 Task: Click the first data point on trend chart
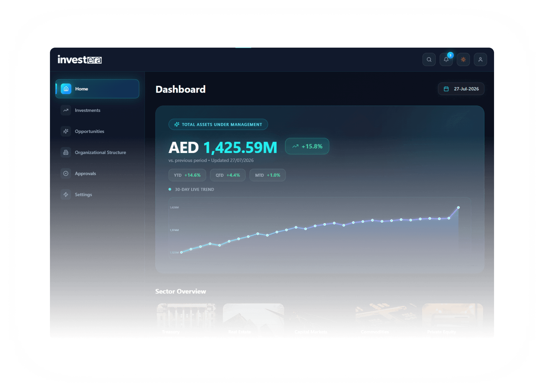(181, 252)
